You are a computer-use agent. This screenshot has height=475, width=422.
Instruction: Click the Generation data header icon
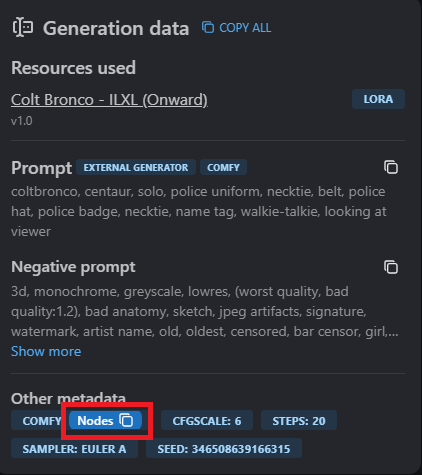click(23, 27)
